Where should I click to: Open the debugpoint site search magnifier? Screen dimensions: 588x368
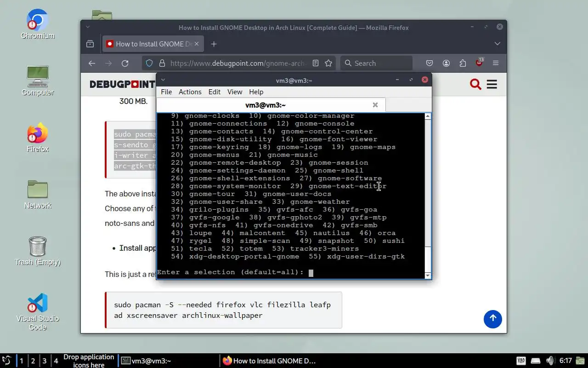point(475,84)
